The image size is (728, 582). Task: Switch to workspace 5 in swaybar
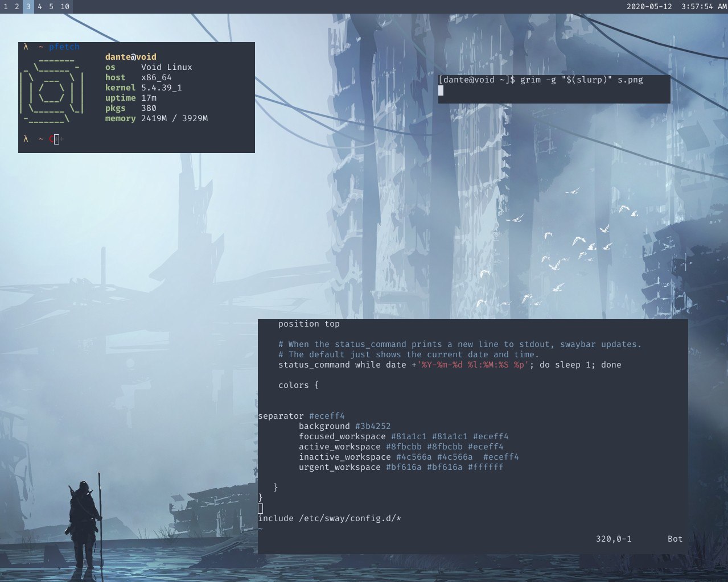click(x=51, y=7)
